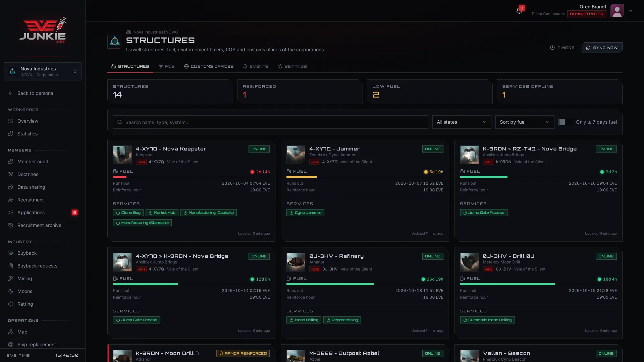Open the notifications bell icon
The height and width of the screenshot is (362, 644).
click(519, 11)
